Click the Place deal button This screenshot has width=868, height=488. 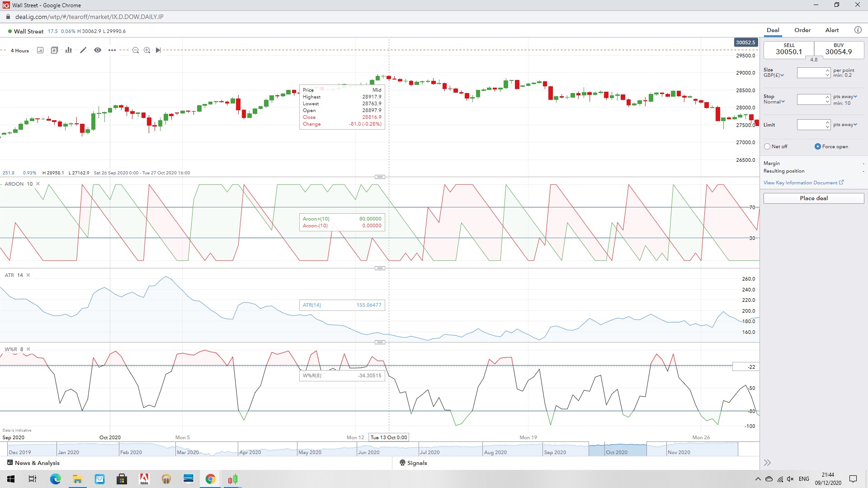pyautogui.click(x=813, y=198)
